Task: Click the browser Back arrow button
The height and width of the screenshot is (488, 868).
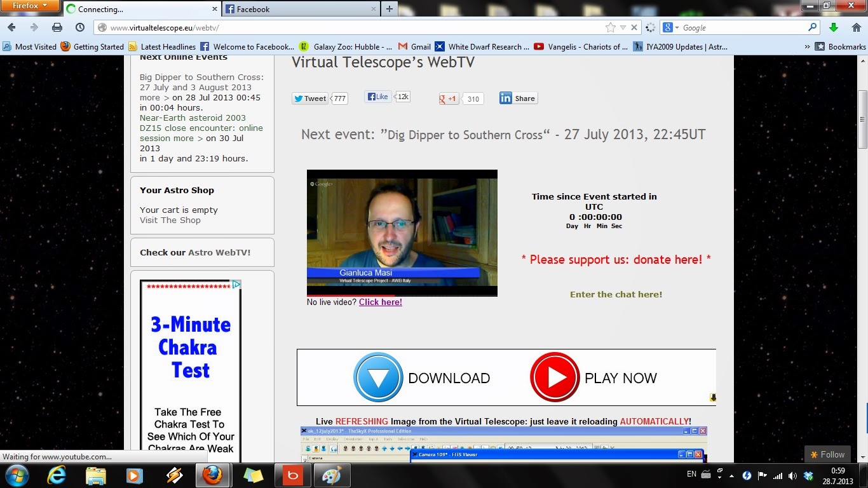Action: point(12,27)
